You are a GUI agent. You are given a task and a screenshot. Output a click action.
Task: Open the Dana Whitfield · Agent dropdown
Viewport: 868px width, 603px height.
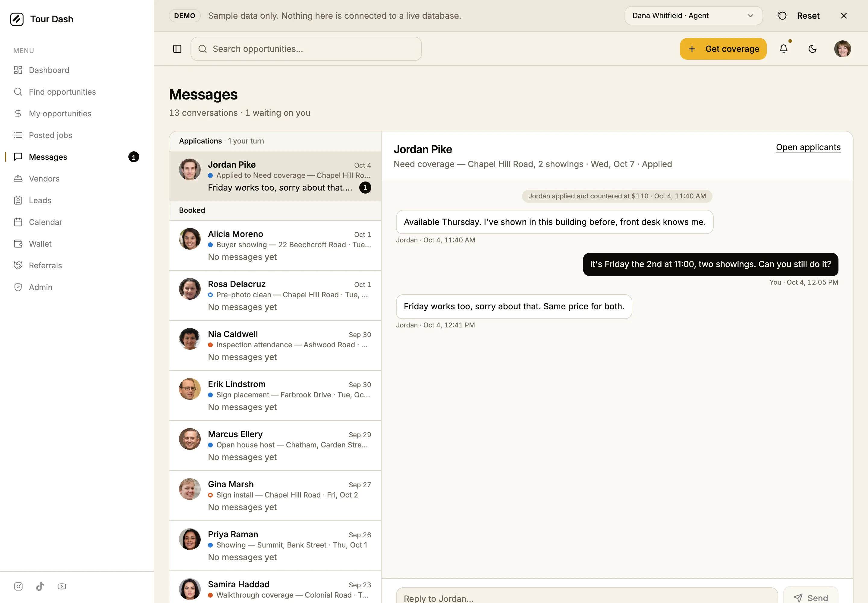coord(693,15)
